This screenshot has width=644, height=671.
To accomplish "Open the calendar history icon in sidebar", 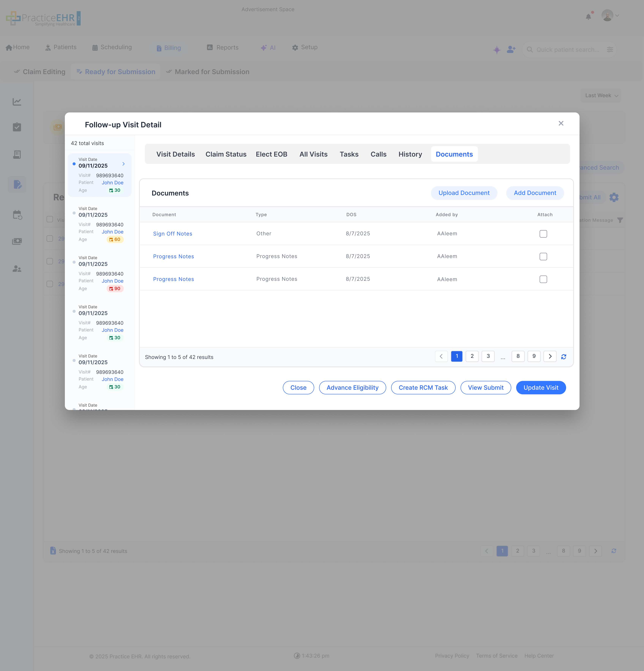I will pyautogui.click(x=17, y=215).
